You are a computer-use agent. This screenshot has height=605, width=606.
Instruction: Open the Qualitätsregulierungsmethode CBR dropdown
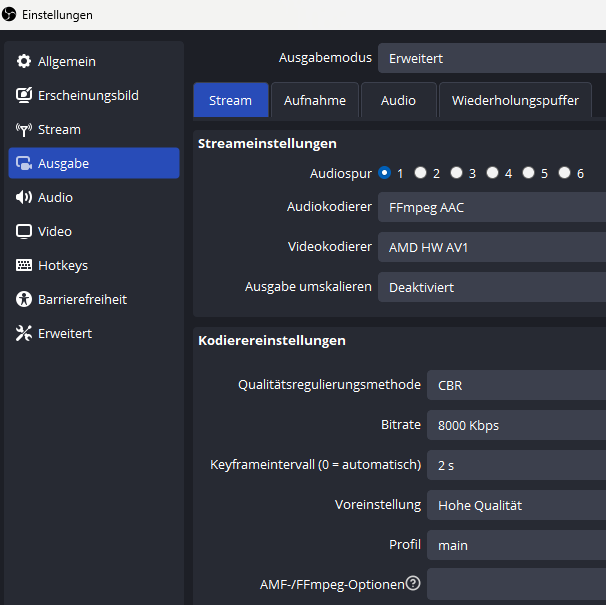click(516, 385)
